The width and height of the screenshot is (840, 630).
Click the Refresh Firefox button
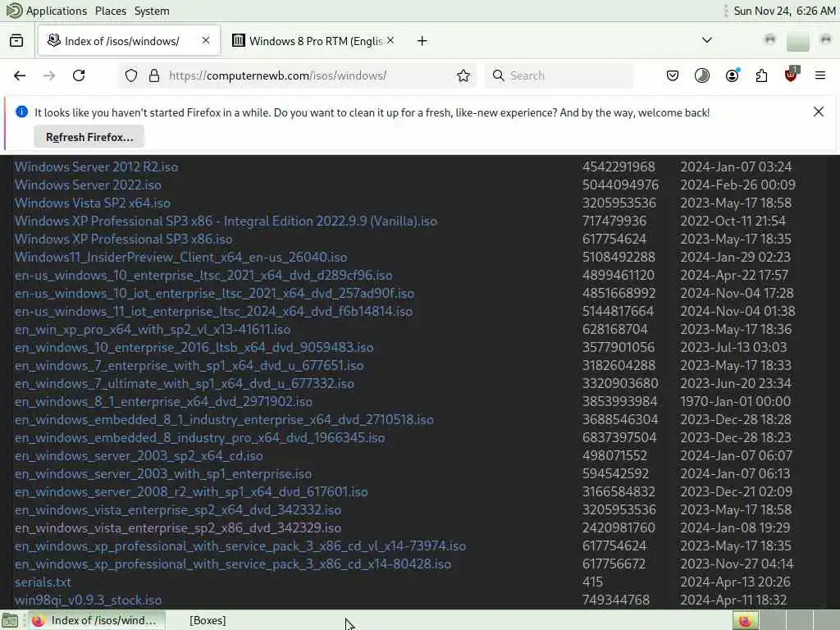[x=89, y=137]
